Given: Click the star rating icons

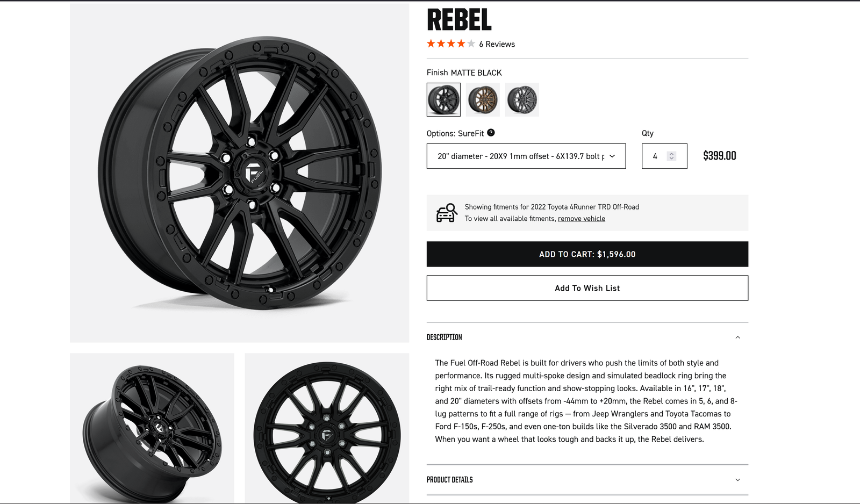Looking at the screenshot, I should pyautogui.click(x=450, y=44).
